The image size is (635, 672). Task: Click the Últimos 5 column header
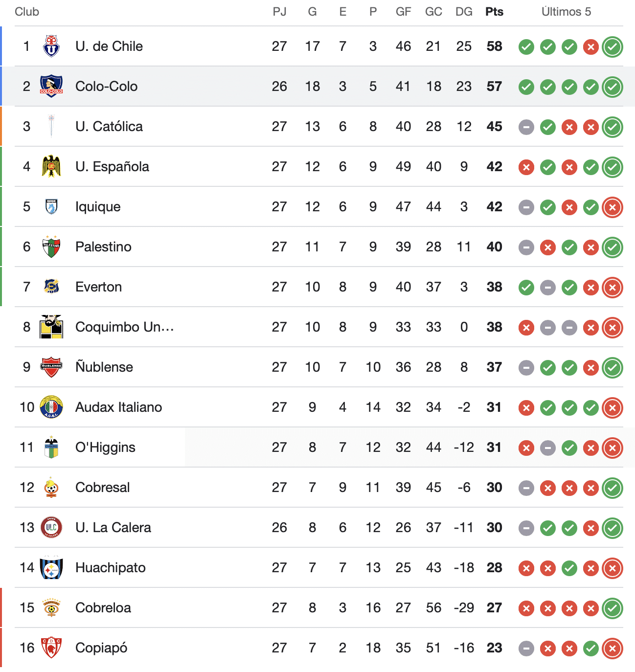[566, 12]
